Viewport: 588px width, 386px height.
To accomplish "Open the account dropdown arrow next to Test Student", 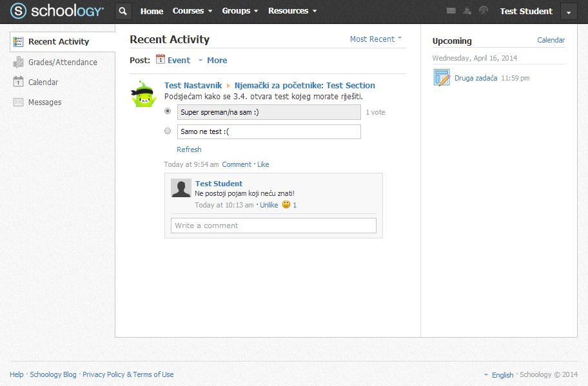I will tap(568, 12).
